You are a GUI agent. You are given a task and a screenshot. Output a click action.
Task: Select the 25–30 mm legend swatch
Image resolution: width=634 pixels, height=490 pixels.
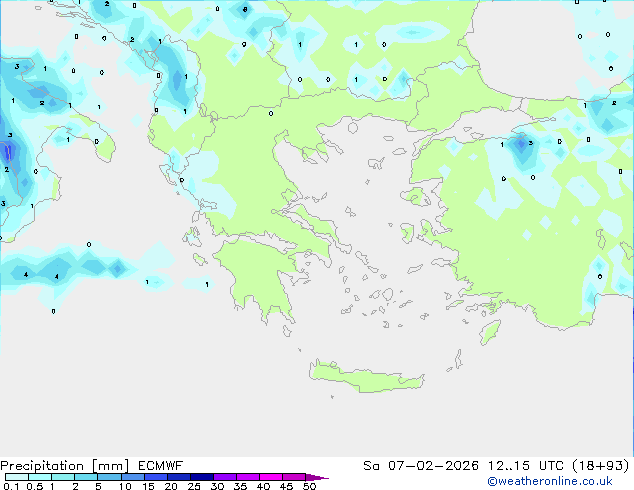[x=202, y=477]
